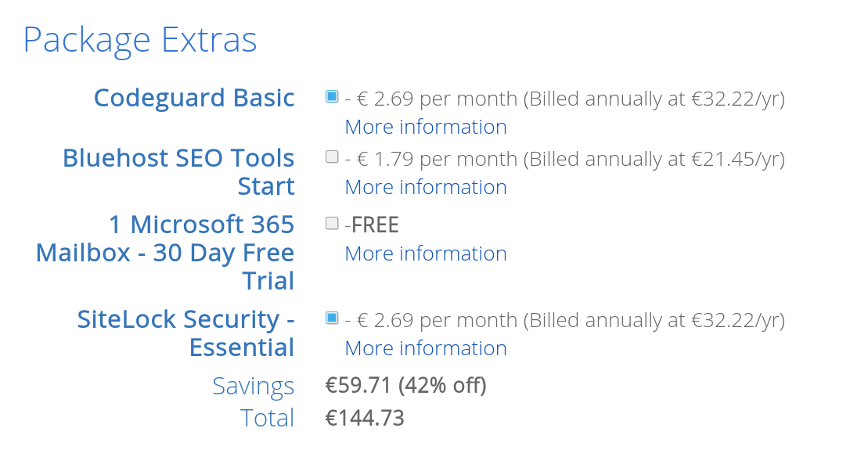Open More information under Codeguard Basic

pyautogui.click(x=426, y=127)
